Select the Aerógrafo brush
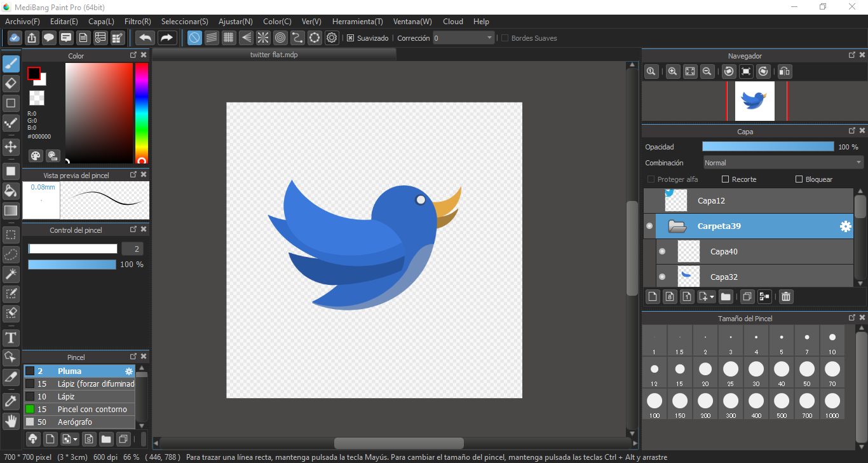This screenshot has width=868, height=463. pos(79,422)
